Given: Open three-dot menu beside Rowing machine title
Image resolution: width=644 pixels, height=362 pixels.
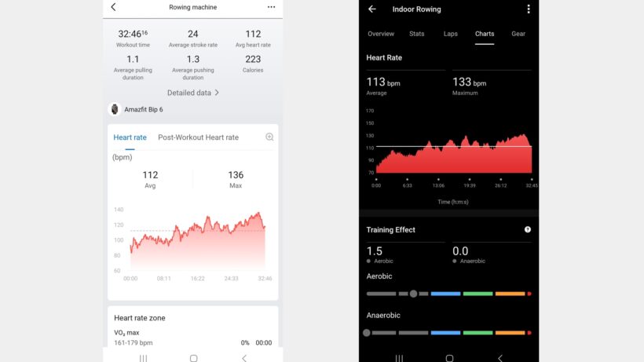Looking at the screenshot, I should (x=272, y=7).
